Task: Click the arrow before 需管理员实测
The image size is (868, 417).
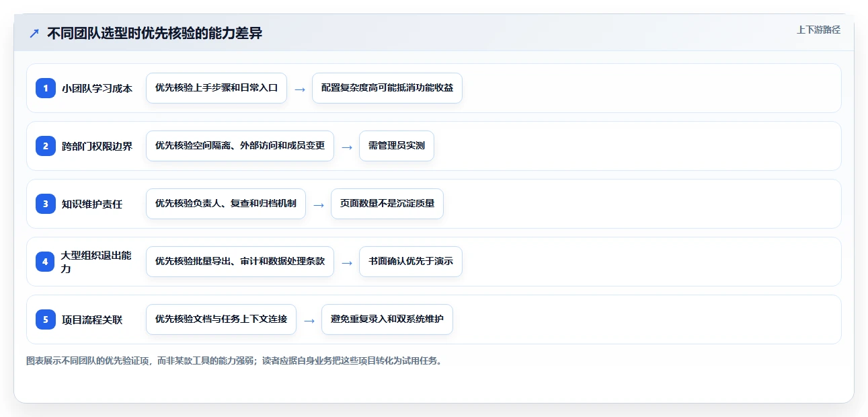Action: coord(347,147)
